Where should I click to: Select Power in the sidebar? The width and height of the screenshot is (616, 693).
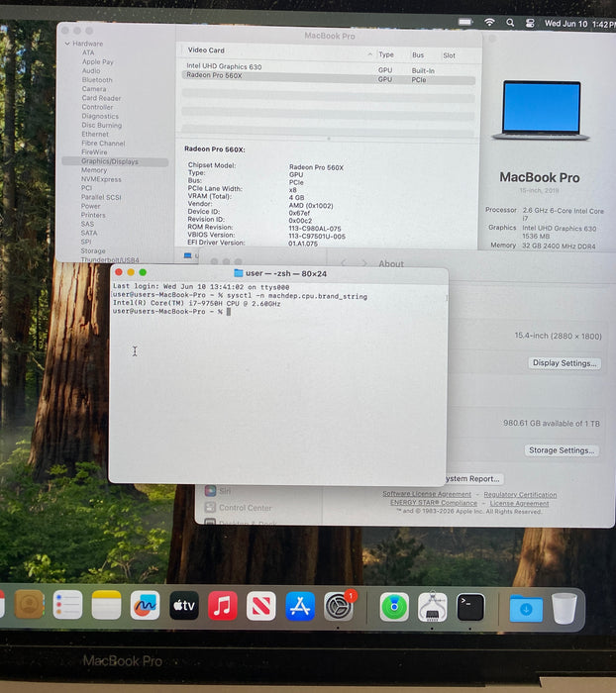click(91, 206)
